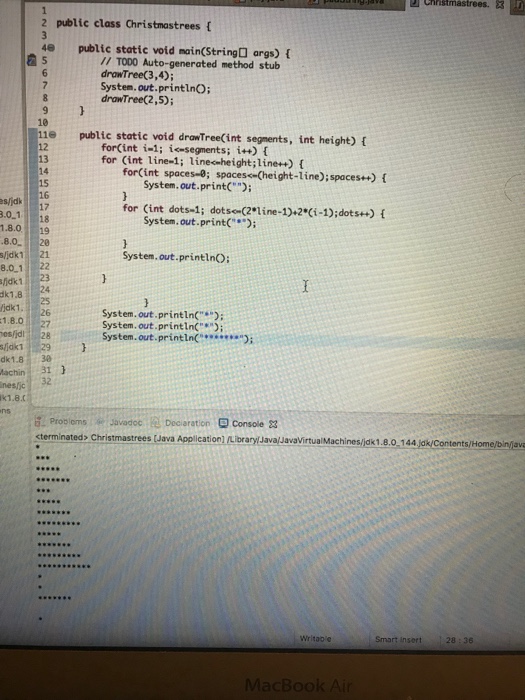The width and height of the screenshot is (525, 700).
Task: Click the Console monitor icon
Action: [x=223, y=423]
